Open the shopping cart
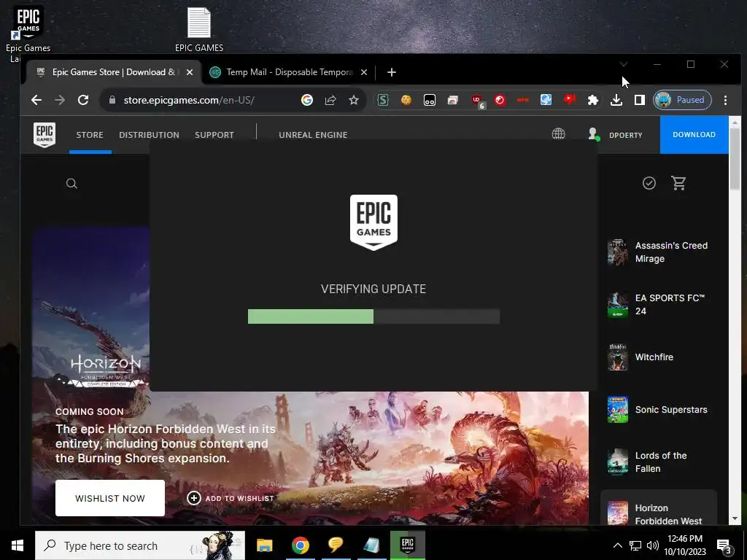This screenshot has height=560, width=747. pos(678,183)
